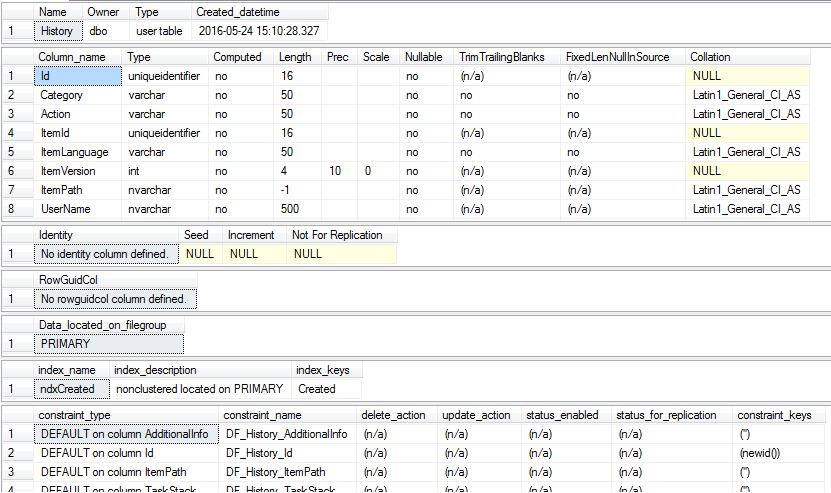Click the 'index_description' column header
Viewport: 831px width, 493px height.
tap(201, 370)
